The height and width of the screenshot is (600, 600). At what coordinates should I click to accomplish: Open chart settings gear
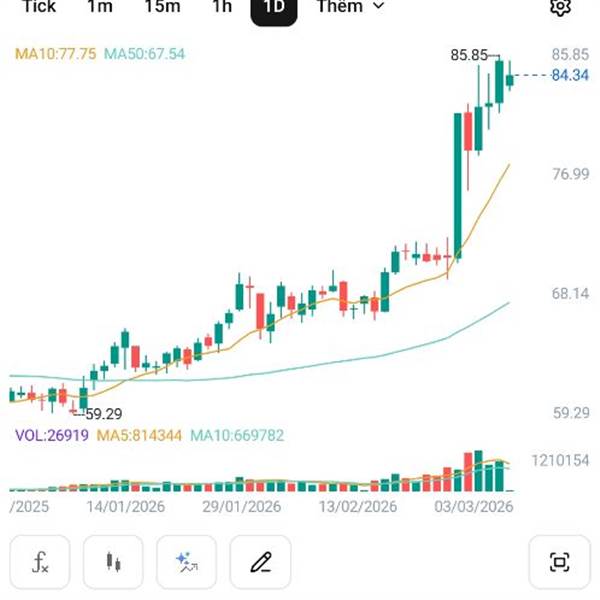coord(560,7)
